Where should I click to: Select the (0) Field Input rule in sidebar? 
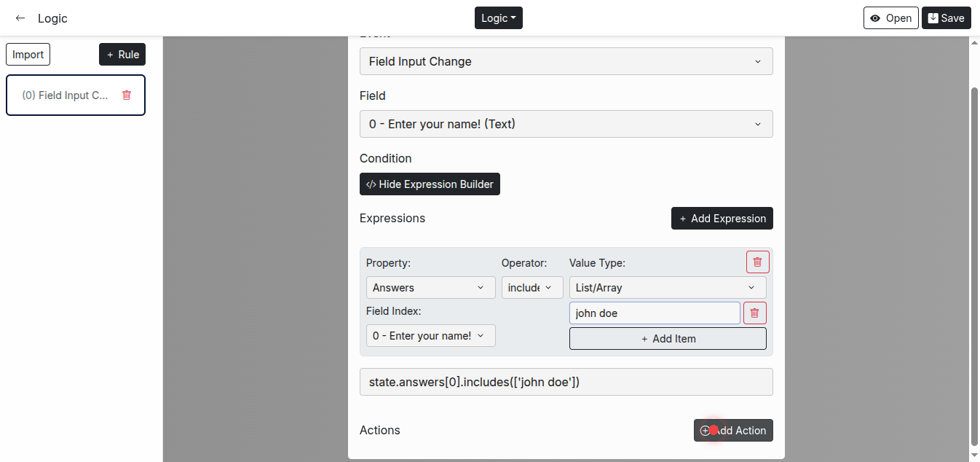pyautogui.click(x=66, y=95)
